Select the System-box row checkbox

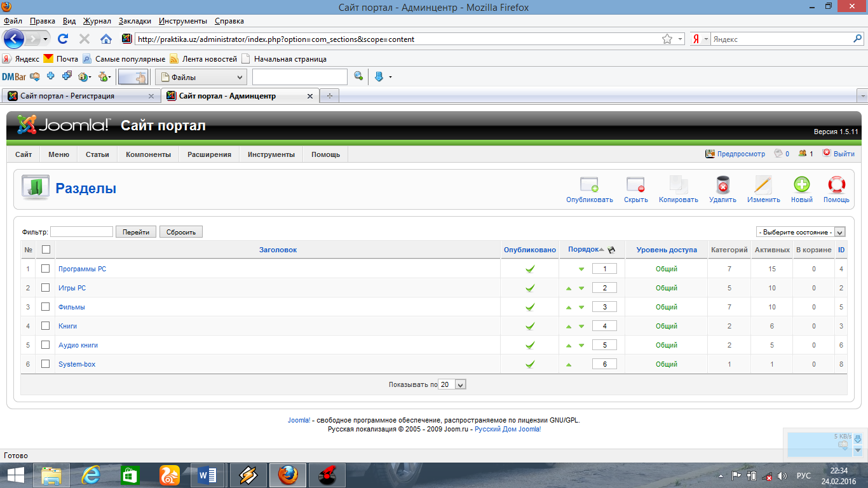tap(45, 364)
